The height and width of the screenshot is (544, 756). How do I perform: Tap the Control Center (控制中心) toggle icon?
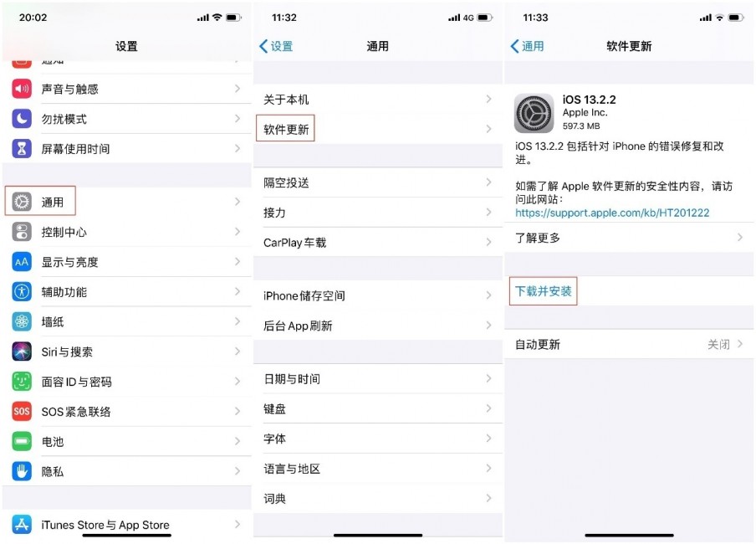[x=22, y=232]
